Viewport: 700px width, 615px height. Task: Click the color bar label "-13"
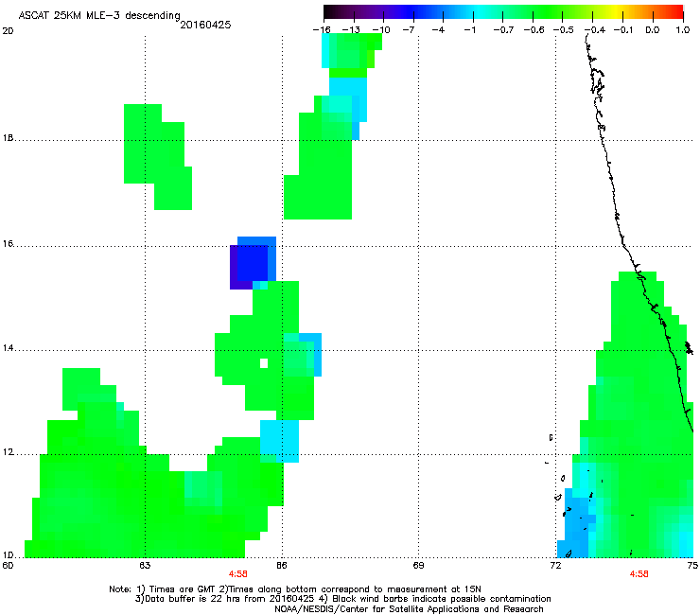(351, 30)
